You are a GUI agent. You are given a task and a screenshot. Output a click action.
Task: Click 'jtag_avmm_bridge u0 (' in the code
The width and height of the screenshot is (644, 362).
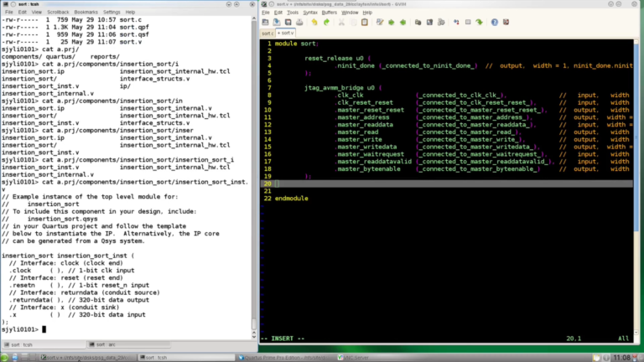point(343,88)
